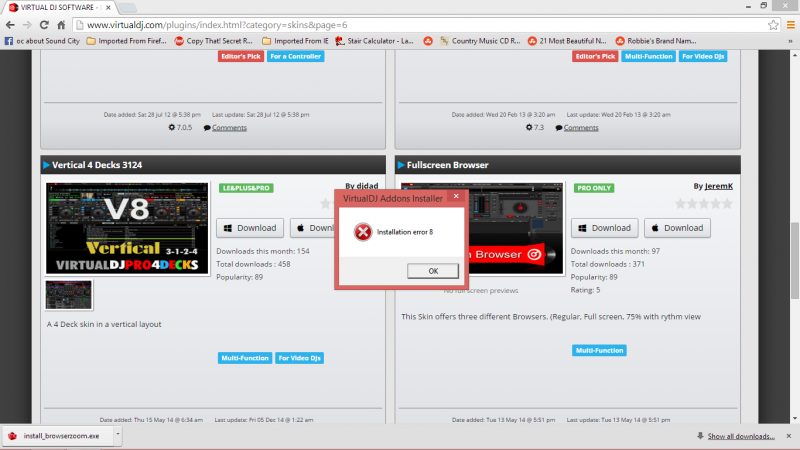Click PRO ONLY license badge
The width and height of the screenshot is (800, 450).
pyautogui.click(x=594, y=188)
